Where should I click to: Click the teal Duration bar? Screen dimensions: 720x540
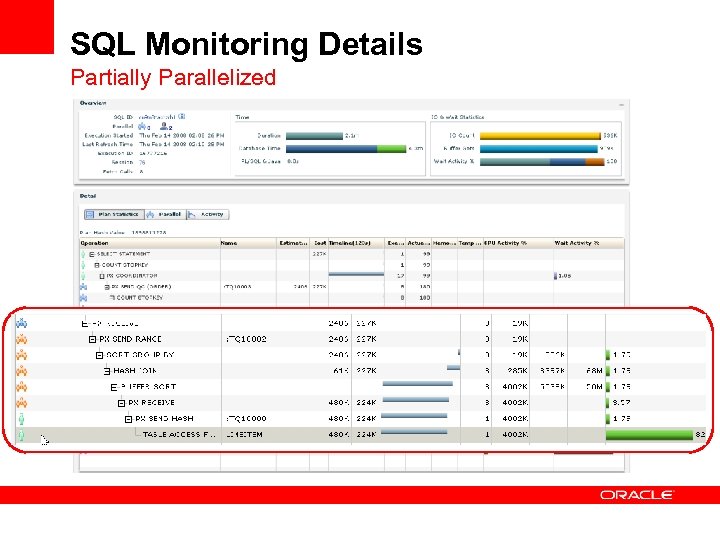pyautogui.click(x=314, y=136)
